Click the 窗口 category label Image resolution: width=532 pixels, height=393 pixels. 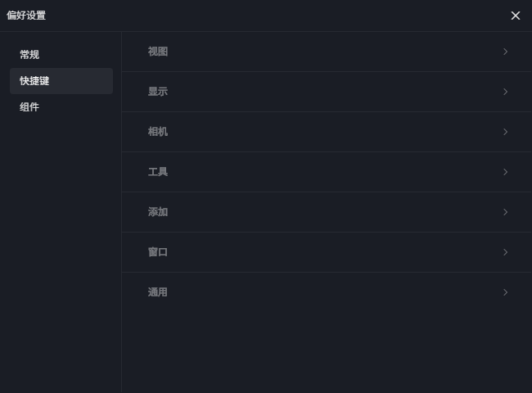click(158, 252)
